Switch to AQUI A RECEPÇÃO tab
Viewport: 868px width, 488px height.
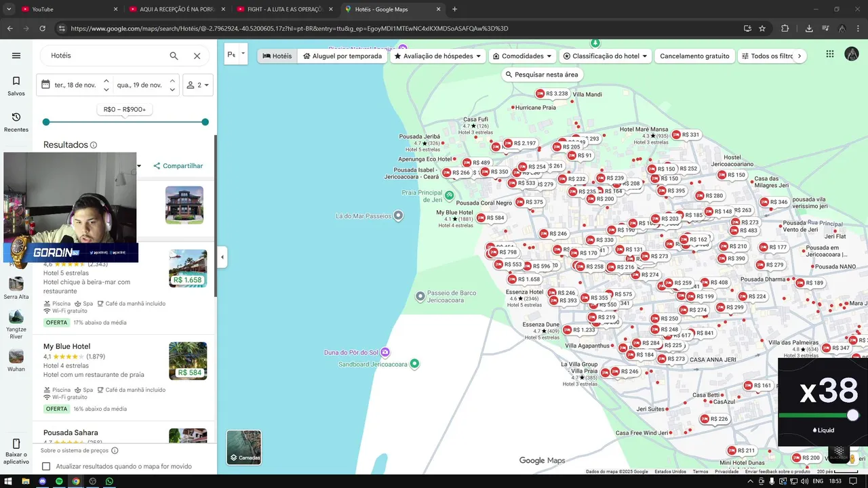[x=176, y=9]
